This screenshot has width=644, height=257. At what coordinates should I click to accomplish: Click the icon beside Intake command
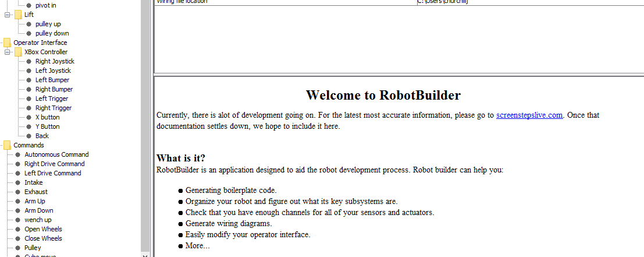tap(17, 182)
